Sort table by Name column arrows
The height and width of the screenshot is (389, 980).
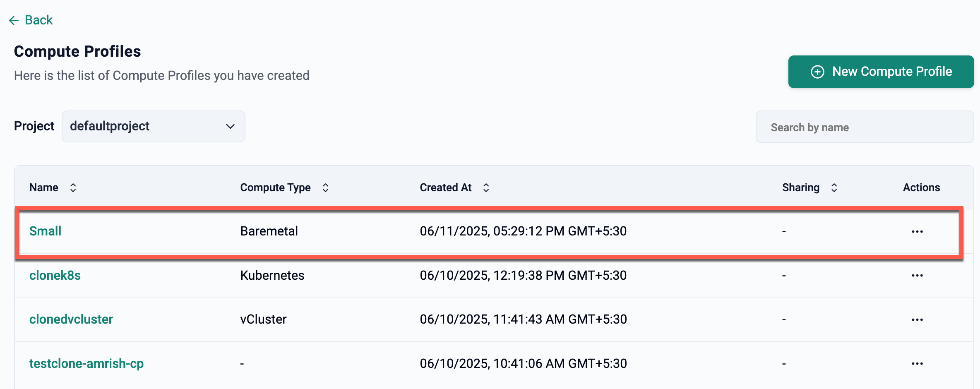pyautogui.click(x=73, y=188)
